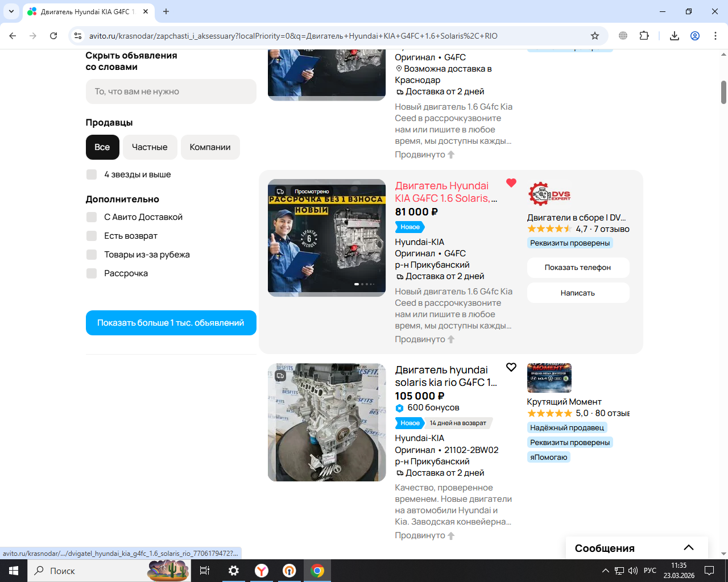
Task: Select the 'Частные' sellers tab
Action: (x=150, y=147)
